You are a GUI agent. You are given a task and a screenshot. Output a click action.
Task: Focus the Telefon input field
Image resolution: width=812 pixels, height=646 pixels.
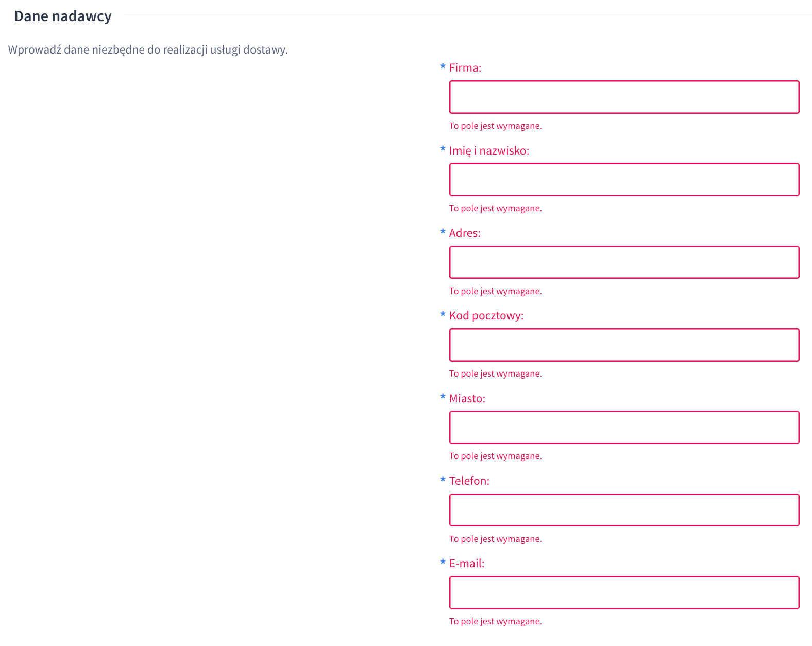click(x=624, y=510)
